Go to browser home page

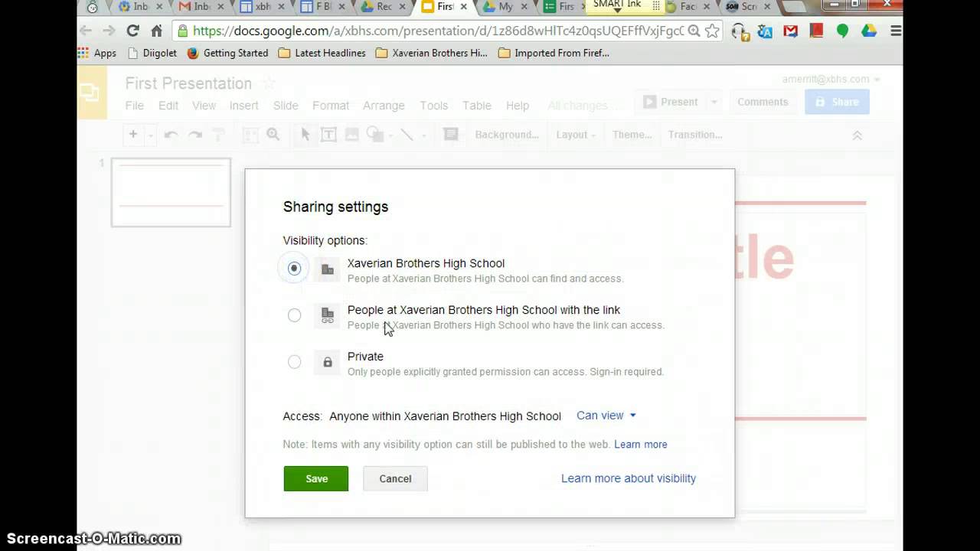coord(157,31)
